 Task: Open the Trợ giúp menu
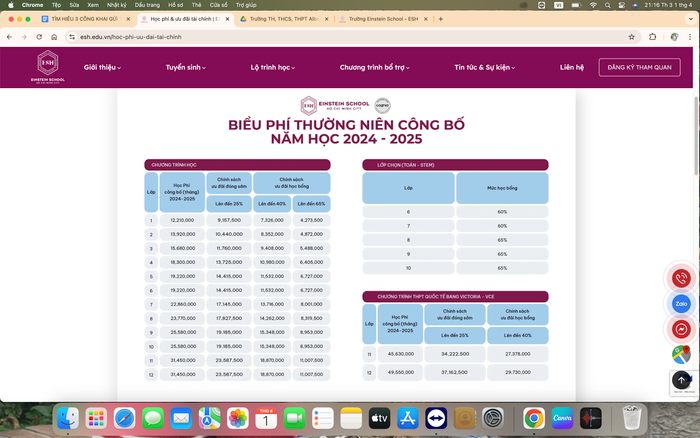[246, 5]
